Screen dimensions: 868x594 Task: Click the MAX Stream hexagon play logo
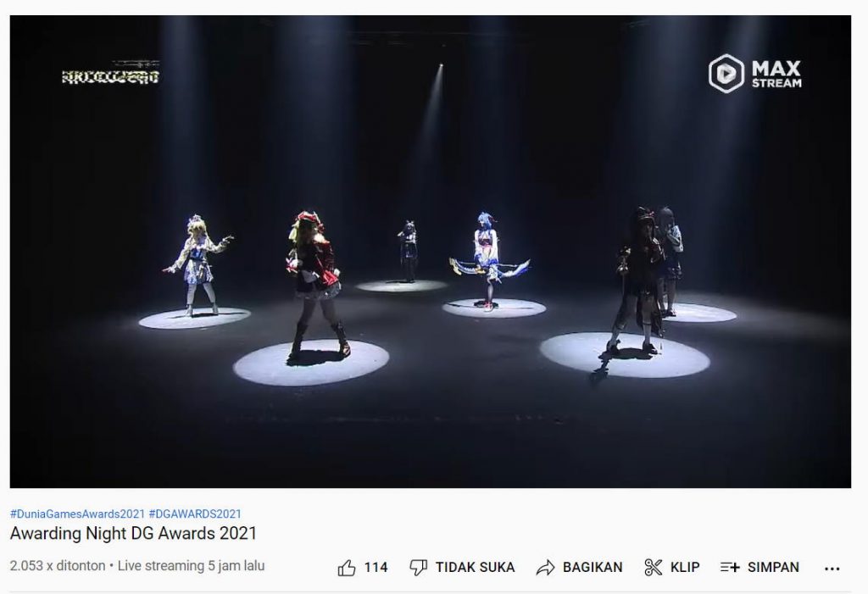tap(726, 74)
